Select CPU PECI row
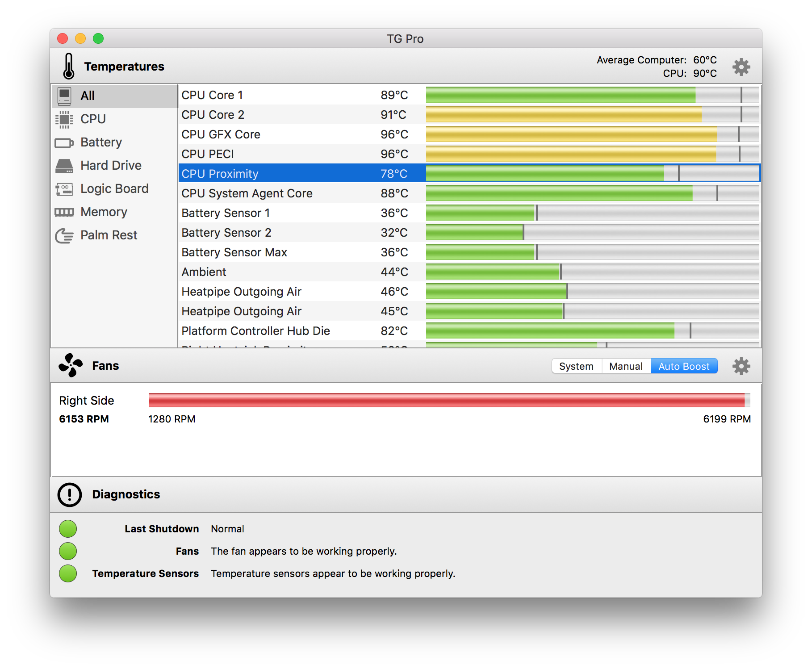This screenshot has width=812, height=669. tap(469, 154)
